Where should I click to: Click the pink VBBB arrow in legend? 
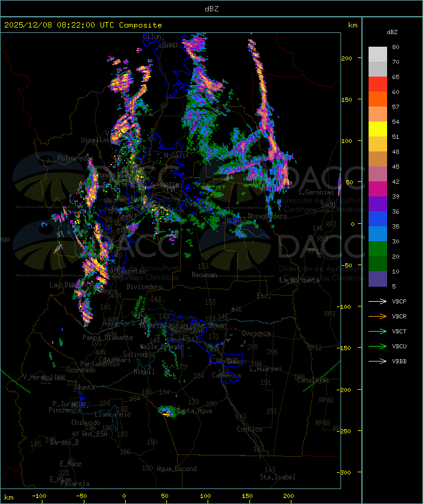378,362
